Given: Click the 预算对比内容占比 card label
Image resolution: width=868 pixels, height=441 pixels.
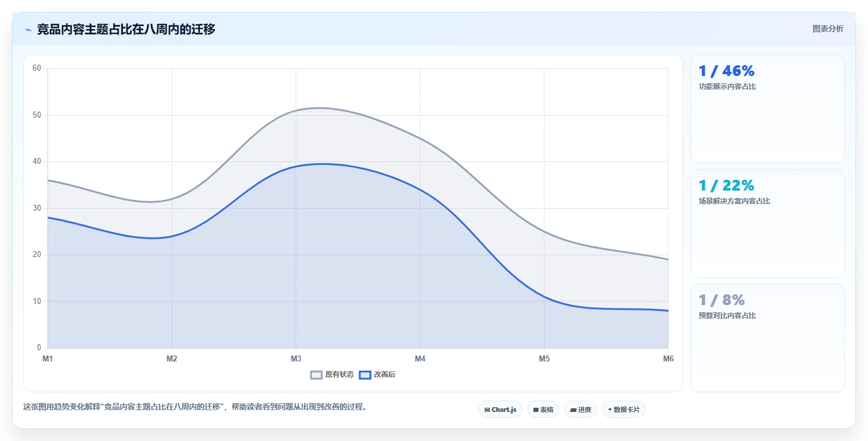Looking at the screenshot, I should 727,316.
